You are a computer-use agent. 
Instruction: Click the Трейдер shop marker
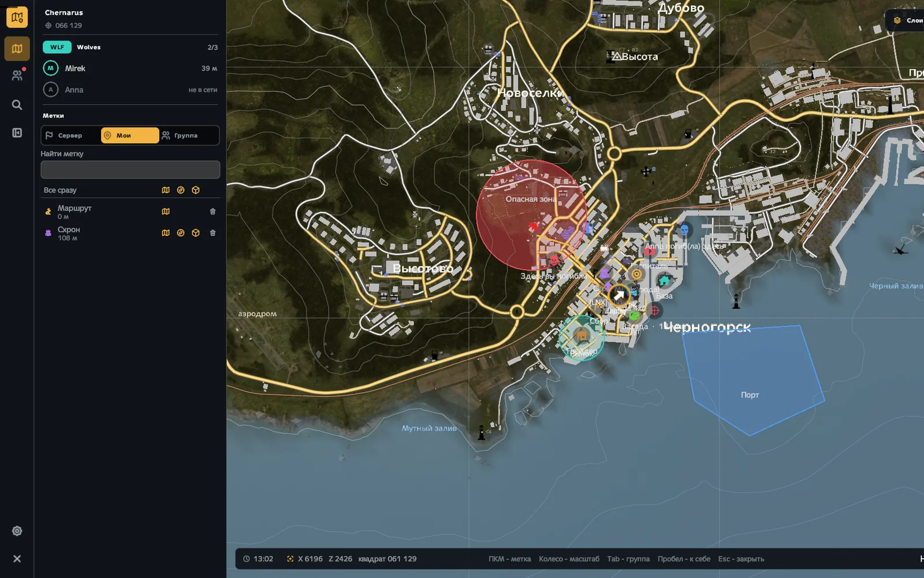[x=582, y=336]
